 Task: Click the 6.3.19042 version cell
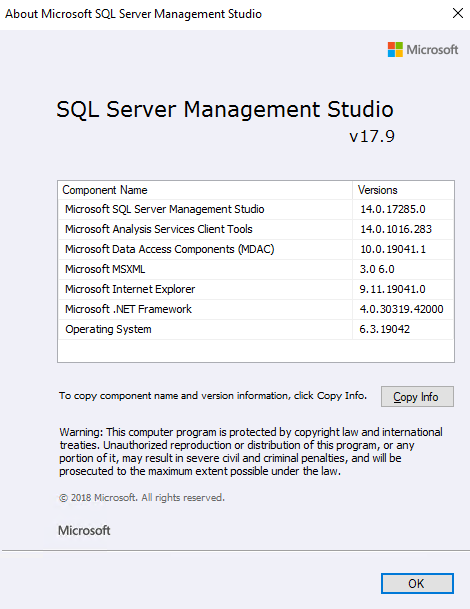tap(385, 329)
